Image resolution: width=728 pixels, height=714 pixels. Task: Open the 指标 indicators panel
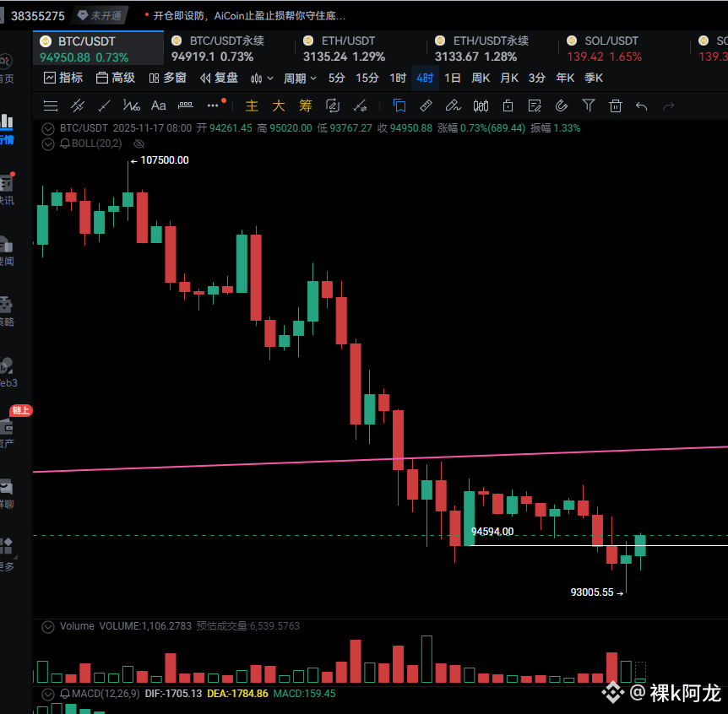pyautogui.click(x=63, y=78)
